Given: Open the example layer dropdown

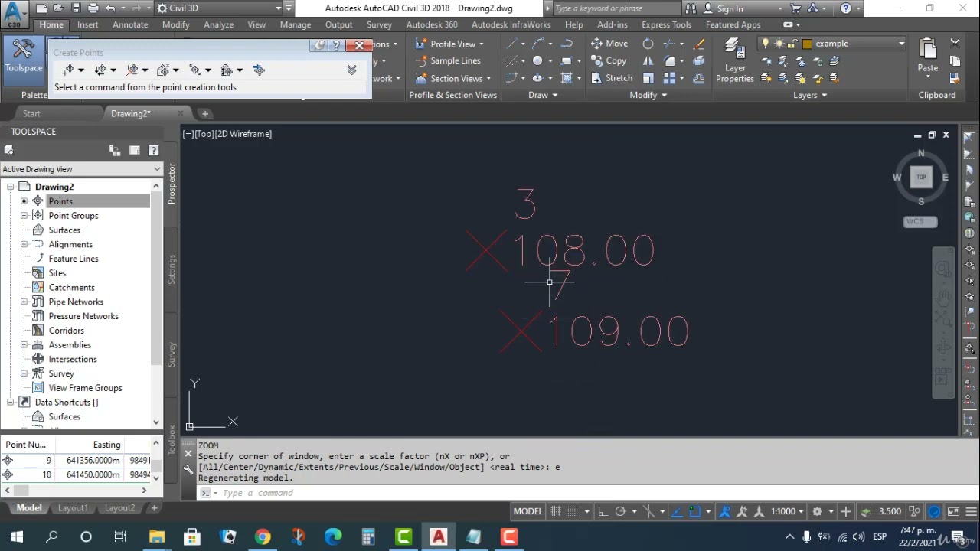Looking at the screenshot, I should click(901, 44).
